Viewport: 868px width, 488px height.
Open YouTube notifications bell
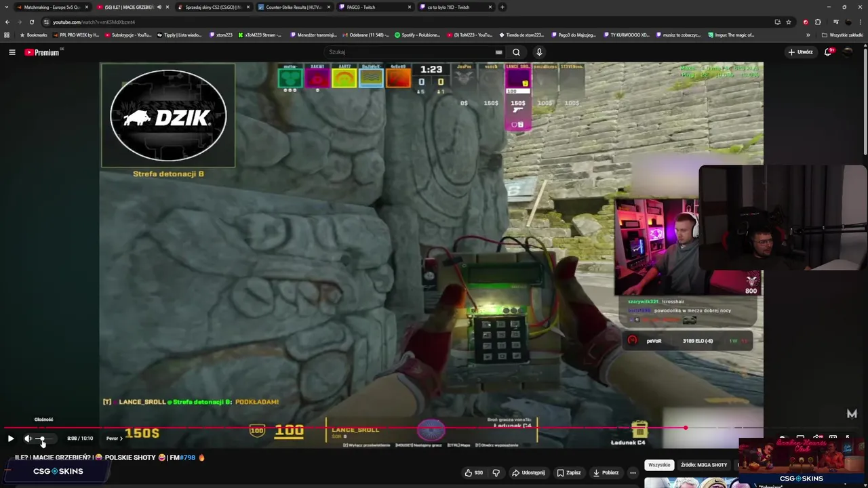[829, 52]
